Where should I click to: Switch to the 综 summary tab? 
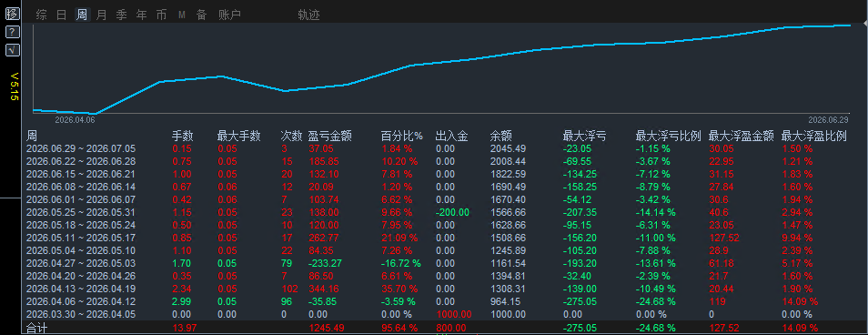pos(42,15)
